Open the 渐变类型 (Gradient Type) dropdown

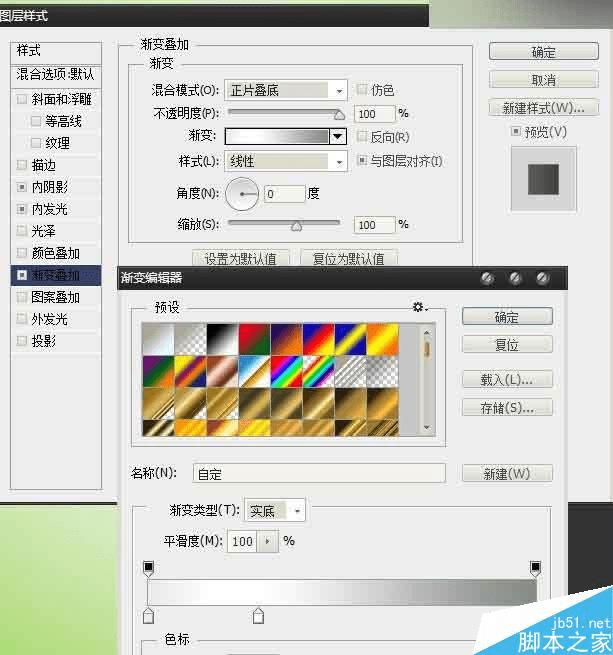pos(275,510)
